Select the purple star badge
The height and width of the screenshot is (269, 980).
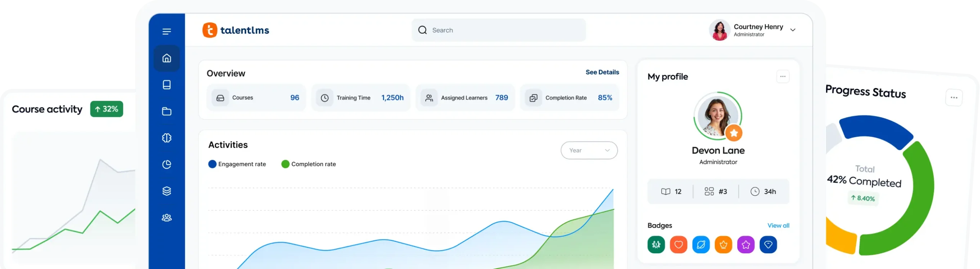[x=746, y=244]
